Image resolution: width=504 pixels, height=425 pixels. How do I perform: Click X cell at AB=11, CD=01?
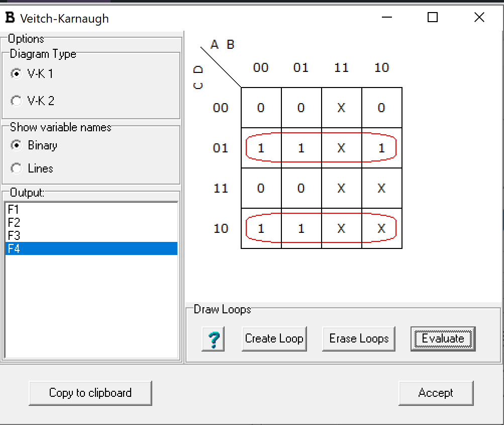[x=341, y=148]
